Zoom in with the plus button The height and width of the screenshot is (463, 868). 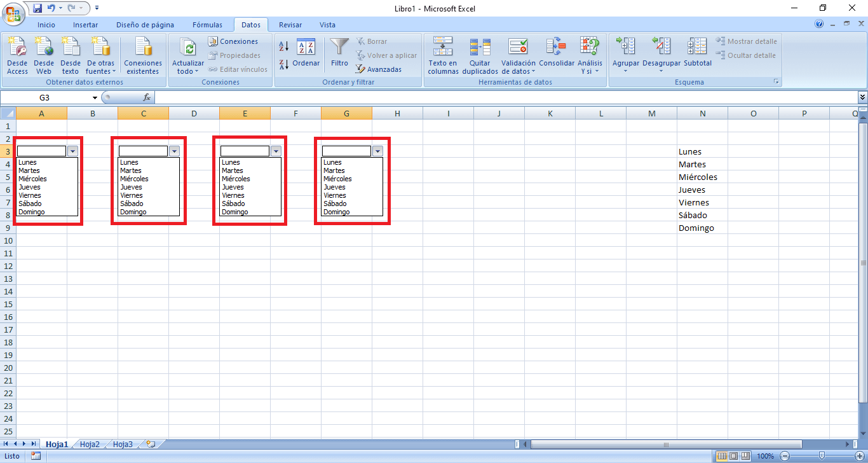(x=858, y=456)
